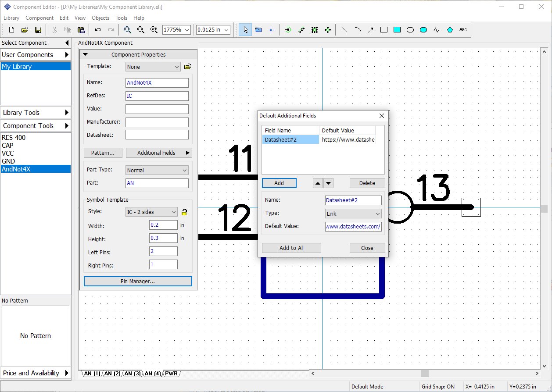The height and width of the screenshot is (392, 552).
Task: Collapse the Component Properties panel
Action: 86,54
